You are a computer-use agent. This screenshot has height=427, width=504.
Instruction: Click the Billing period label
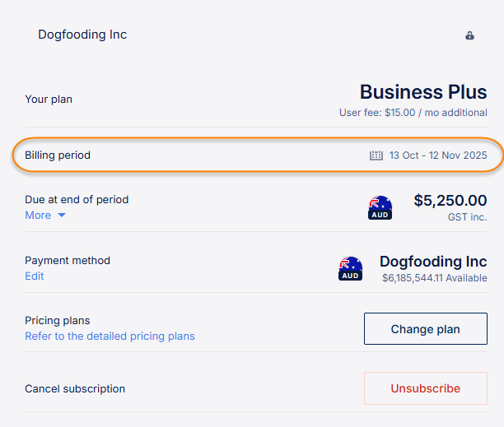(x=58, y=155)
